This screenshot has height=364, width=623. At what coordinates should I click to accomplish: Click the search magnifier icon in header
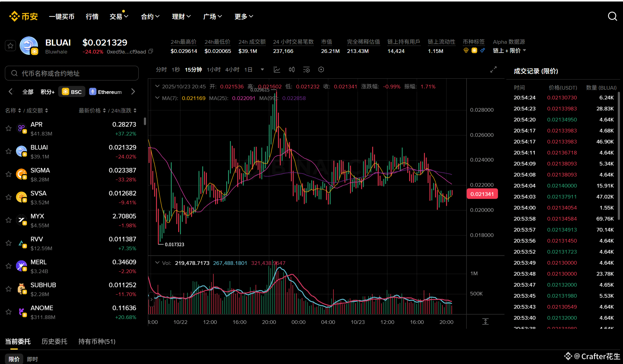(x=612, y=16)
